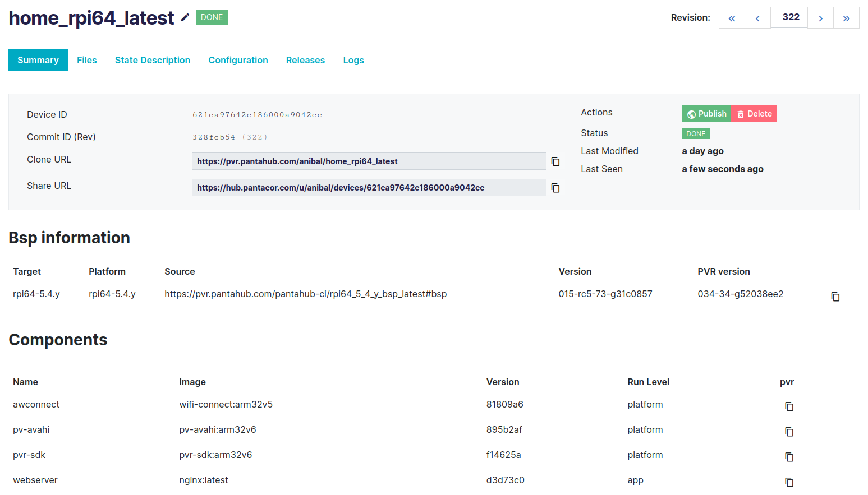Copy pvr for pv-avahi component
This screenshot has height=495, width=868.
(789, 432)
